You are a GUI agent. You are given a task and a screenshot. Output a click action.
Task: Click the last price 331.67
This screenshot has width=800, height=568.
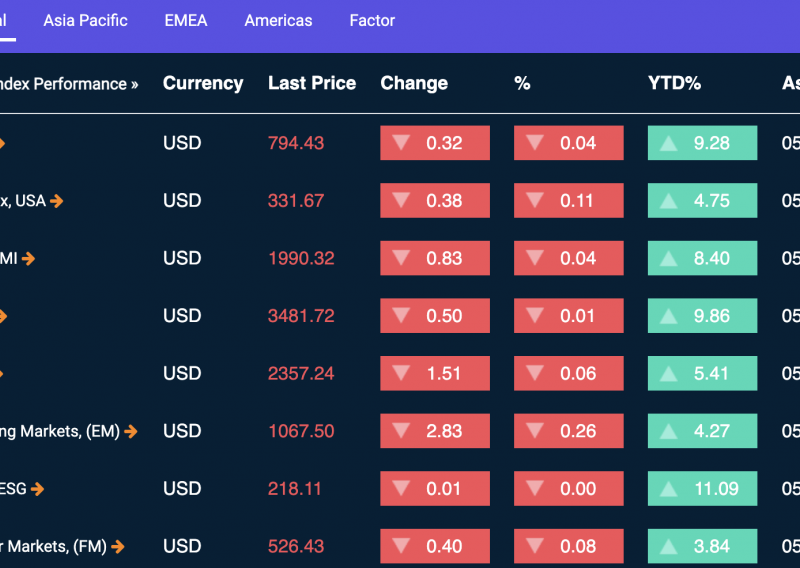(296, 201)
